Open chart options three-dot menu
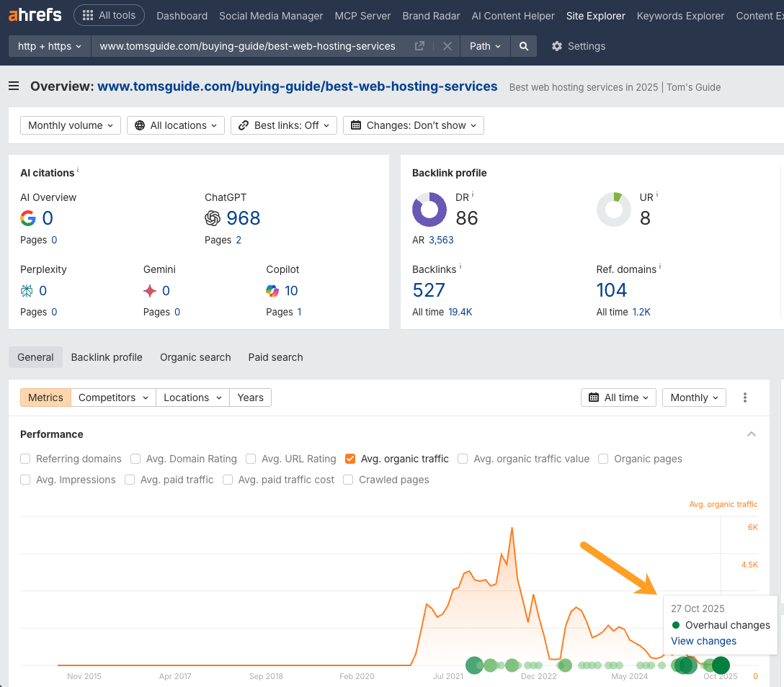 [745, 398]
